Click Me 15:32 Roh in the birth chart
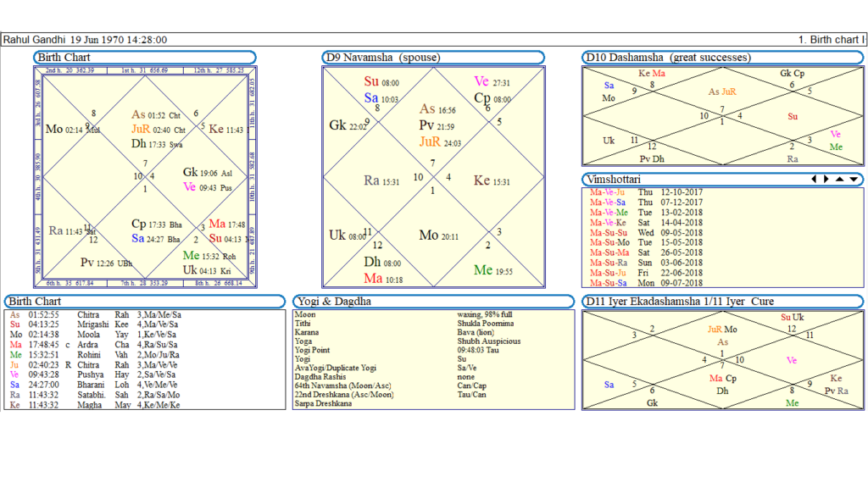 [209, 256]
